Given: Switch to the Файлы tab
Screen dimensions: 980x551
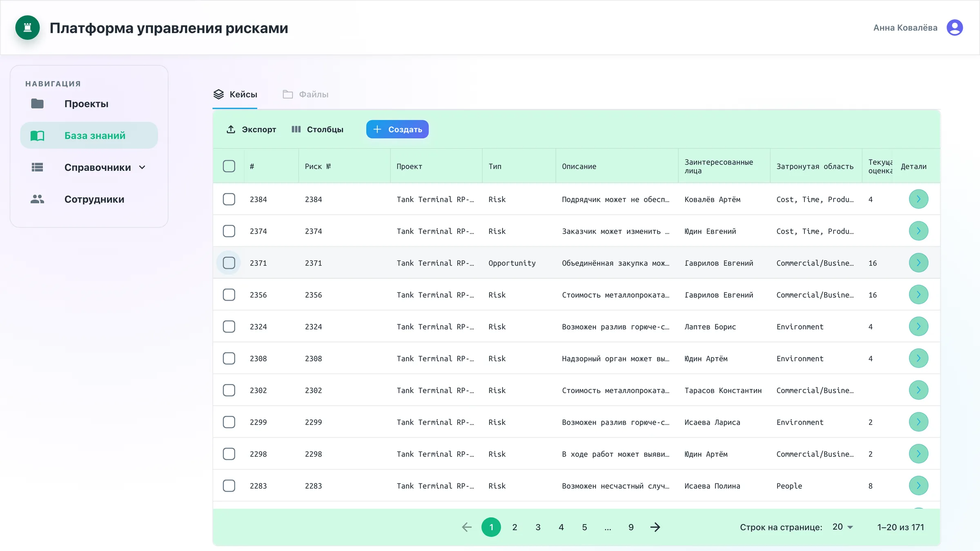Looking at the screenshot, I should click(x=305, y=94).
